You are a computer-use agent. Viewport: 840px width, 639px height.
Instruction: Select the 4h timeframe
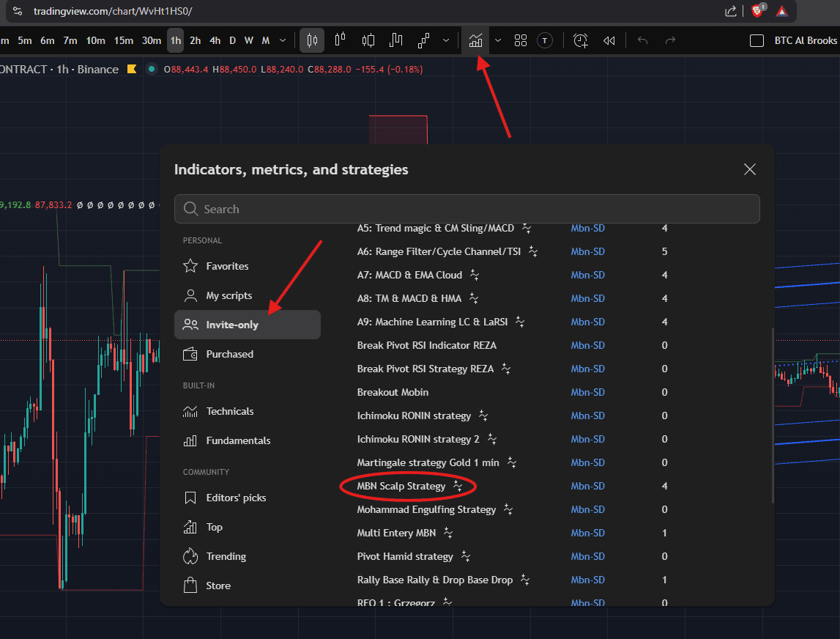click(215, 40)
